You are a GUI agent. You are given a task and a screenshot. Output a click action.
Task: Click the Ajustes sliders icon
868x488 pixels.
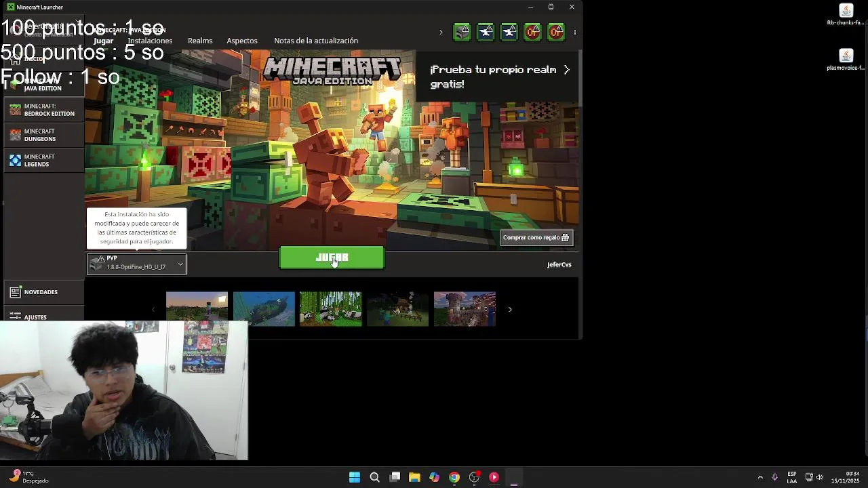click(15, 316)
